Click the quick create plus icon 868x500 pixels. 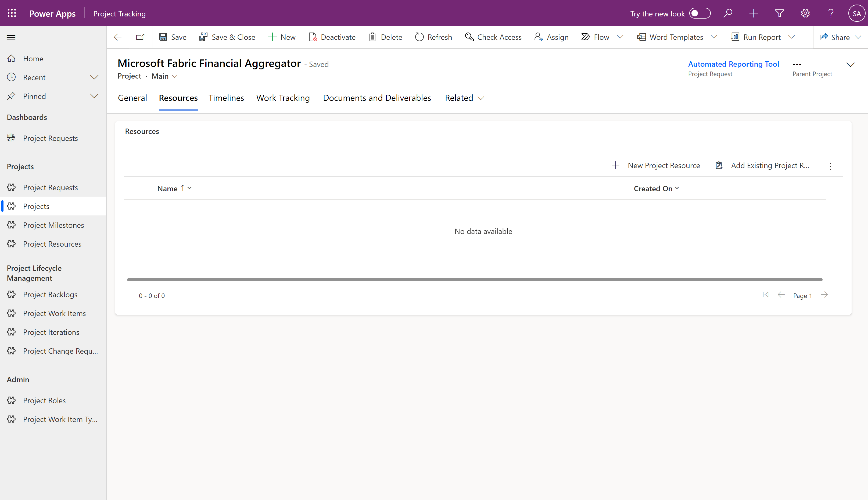tap(754, 13)
